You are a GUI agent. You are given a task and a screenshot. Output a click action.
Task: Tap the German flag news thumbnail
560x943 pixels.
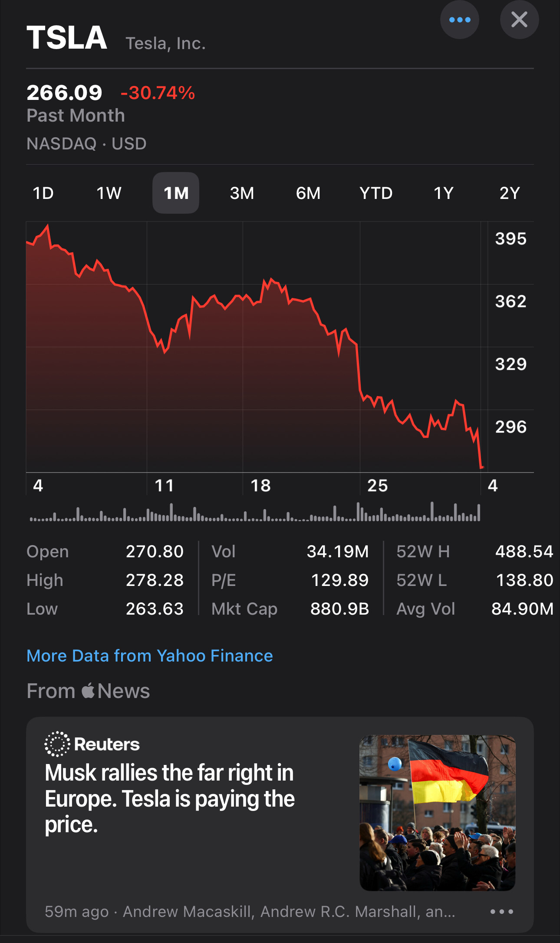[x=437, y=812]
